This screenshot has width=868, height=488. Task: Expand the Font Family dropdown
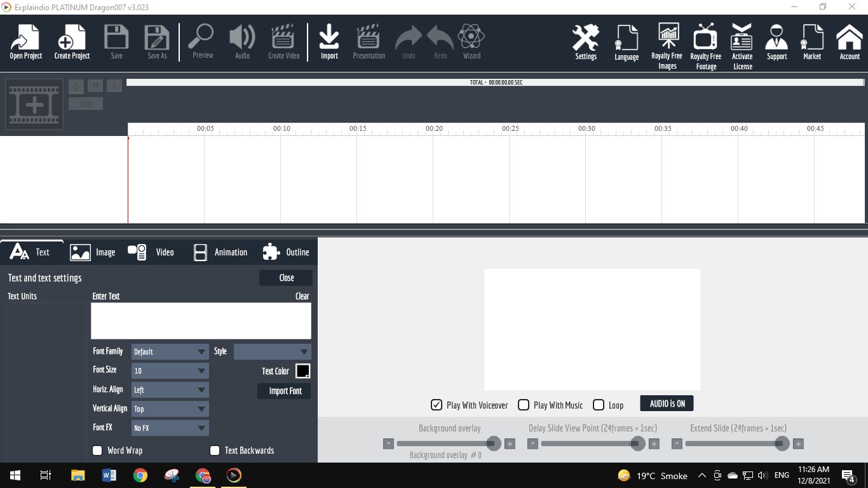point(170,351)
